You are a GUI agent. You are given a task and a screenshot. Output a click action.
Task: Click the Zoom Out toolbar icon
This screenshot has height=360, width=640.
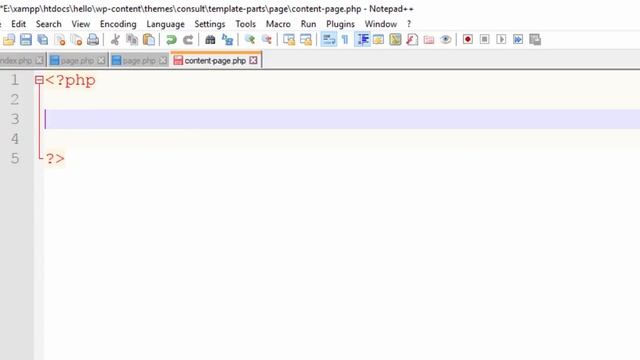[267, 40]
